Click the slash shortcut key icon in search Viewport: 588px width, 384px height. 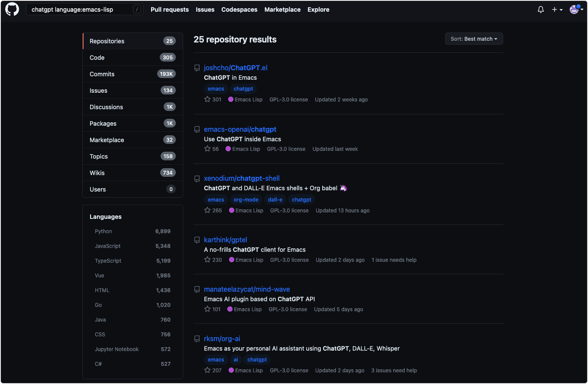pos(137,10)
